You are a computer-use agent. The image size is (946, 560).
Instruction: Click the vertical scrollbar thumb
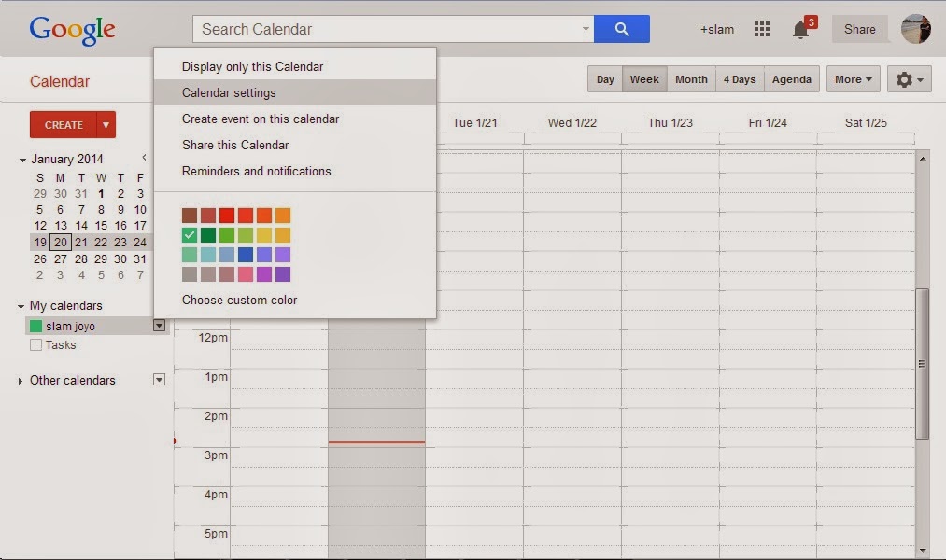[x=922, y=364]
